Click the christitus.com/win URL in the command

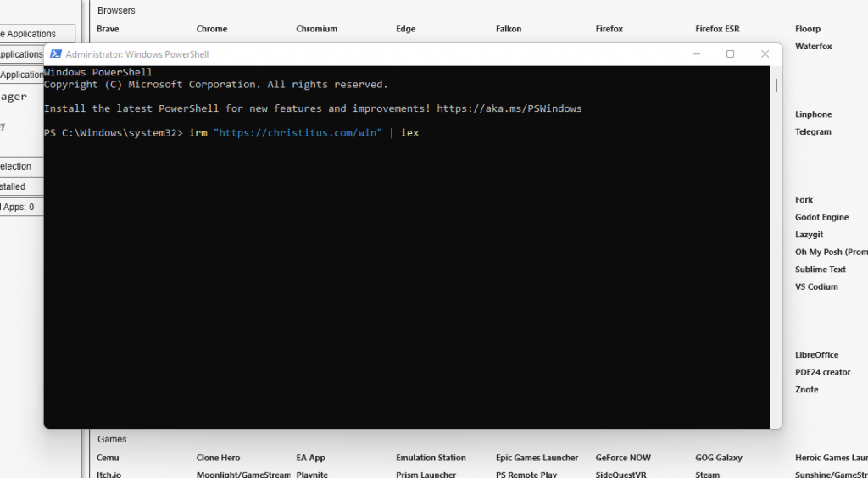click(x=298, y=133)
